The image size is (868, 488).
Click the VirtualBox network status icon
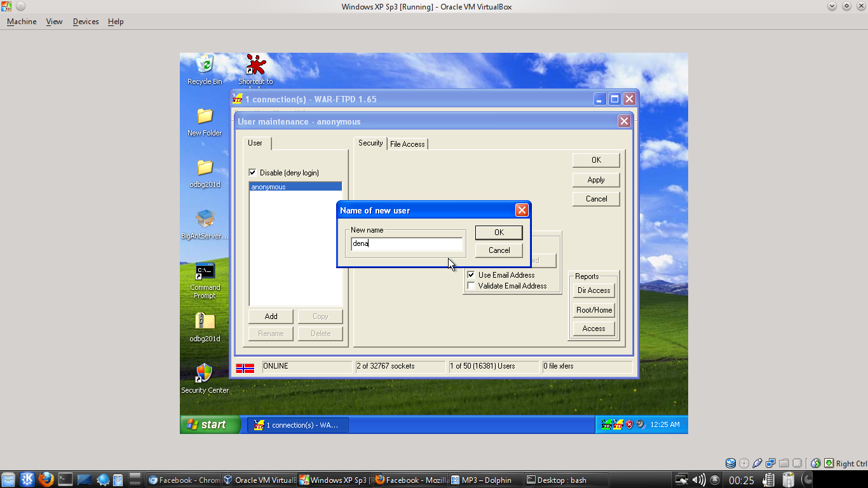[x=771, y=463]
